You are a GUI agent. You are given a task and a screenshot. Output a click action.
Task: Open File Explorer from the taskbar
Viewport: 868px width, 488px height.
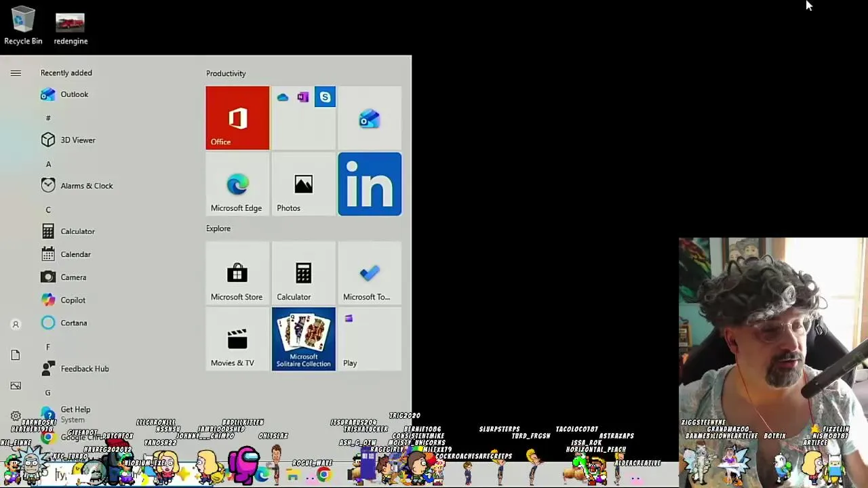[x=293, y=475]
